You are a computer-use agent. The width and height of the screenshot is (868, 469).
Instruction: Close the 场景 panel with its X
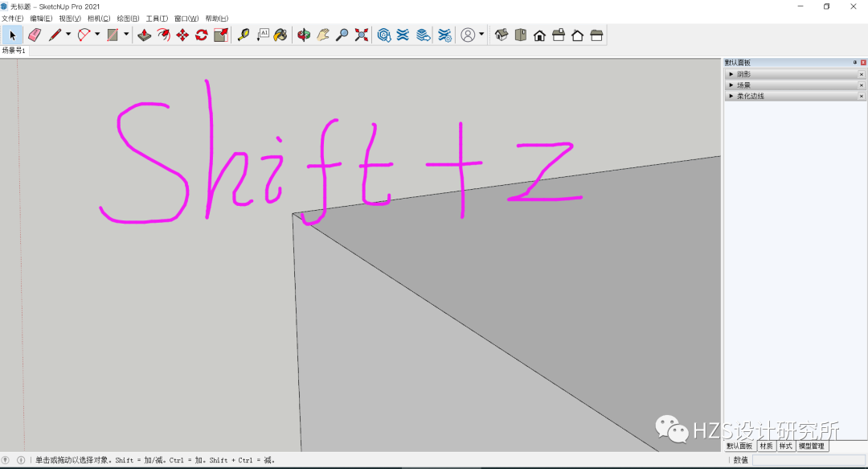pos(862,85)
